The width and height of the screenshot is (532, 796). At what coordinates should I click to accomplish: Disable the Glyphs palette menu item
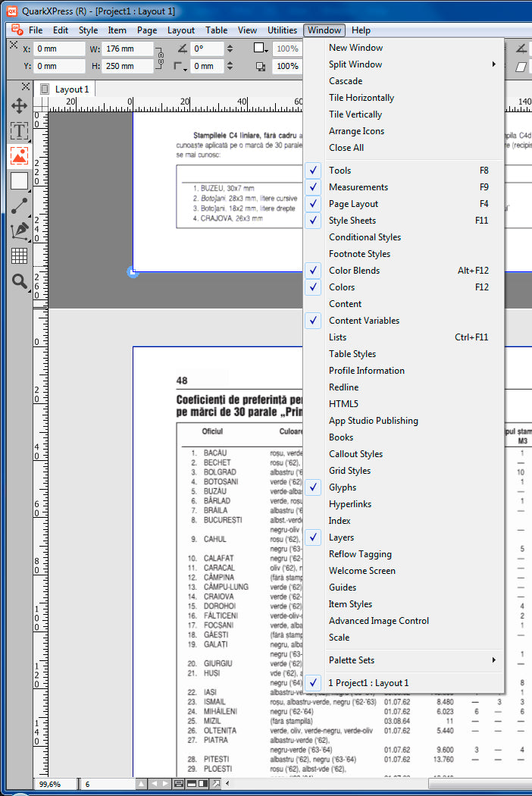pyautogui.click(x=342, y=487)
